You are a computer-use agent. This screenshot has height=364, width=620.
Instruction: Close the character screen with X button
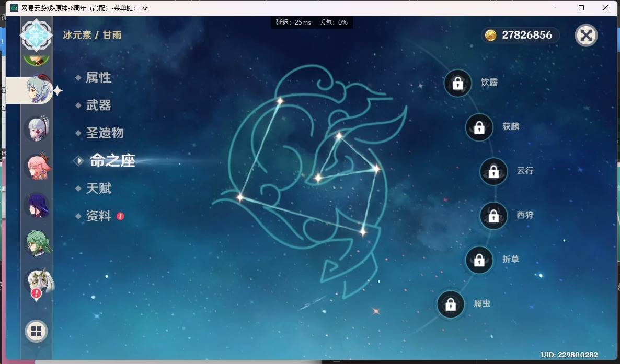coord(586,36)
